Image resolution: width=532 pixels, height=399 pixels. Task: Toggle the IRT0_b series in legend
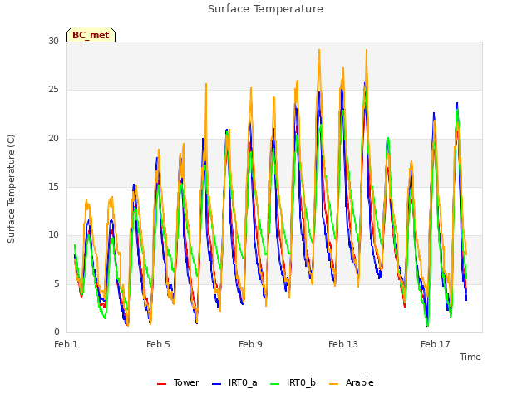[x=301, y=382]
